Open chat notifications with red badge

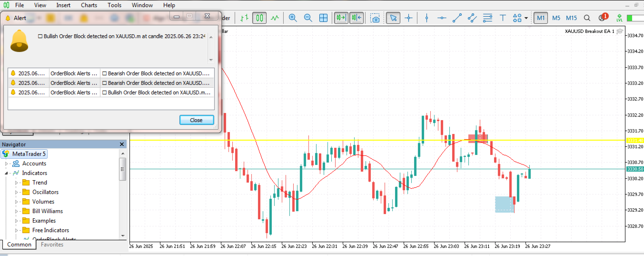(603, 18)
